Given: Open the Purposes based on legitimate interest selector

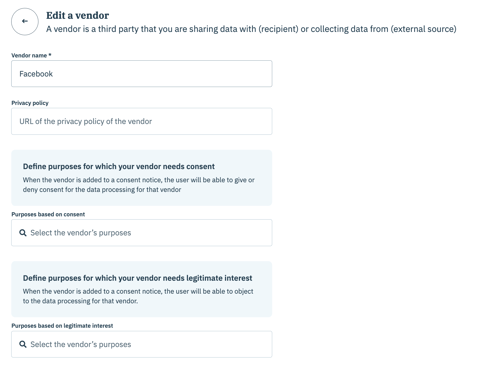Looking at the screenshot, I should (142, 344).
